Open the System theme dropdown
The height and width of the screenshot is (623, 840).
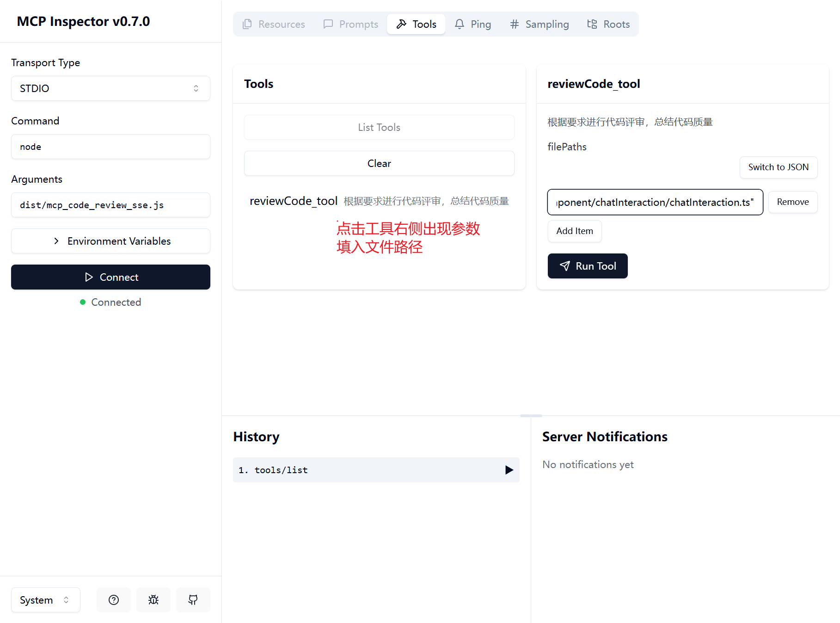tap(46, 600)
